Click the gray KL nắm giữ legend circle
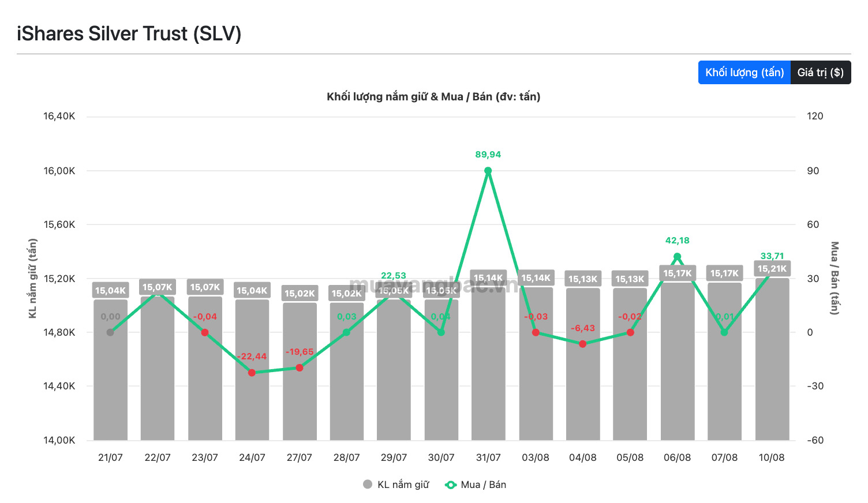Viewport: 868px width, 503px height. pyautogui.click(x=368, y=484)
